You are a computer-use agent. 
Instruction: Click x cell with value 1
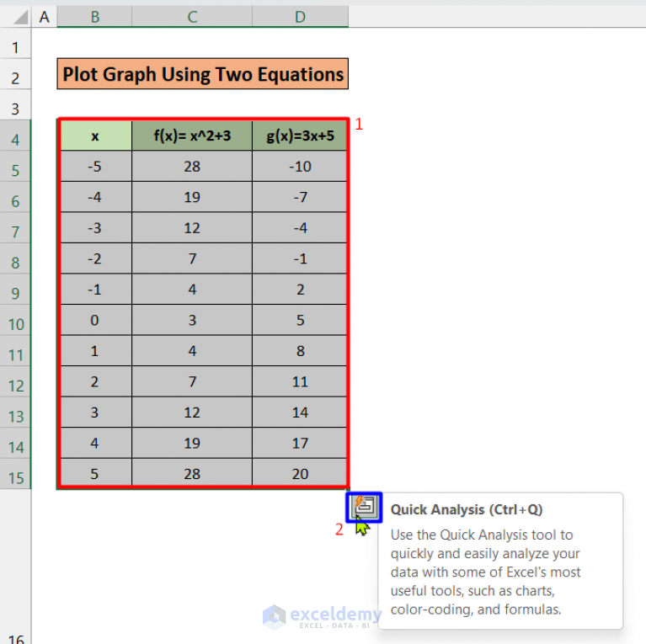point(95,351)
